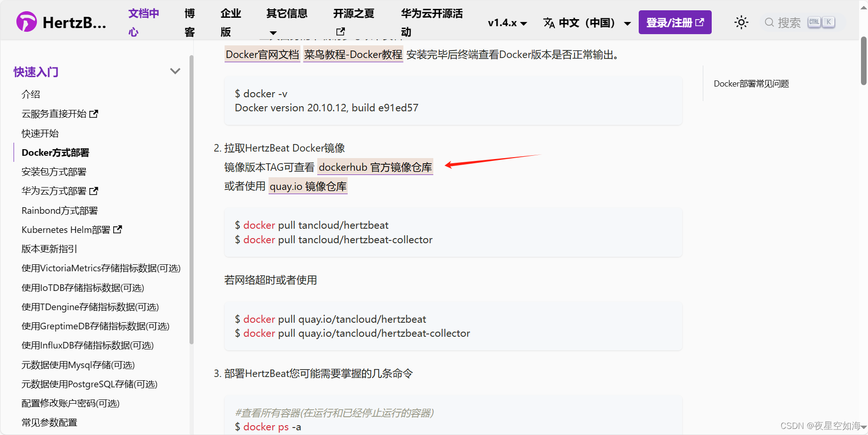This screenshot has height=435, width=868.
Task: Click the Docker官网文档 link
Action: point(262,55)
